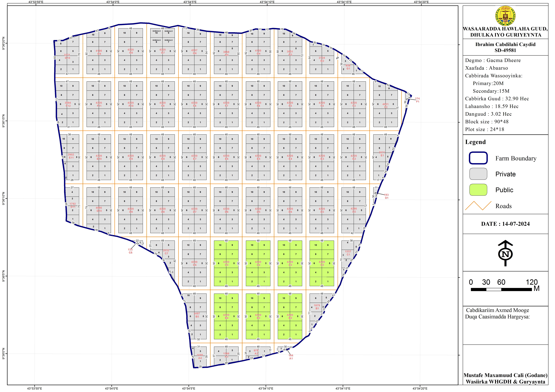Click the green public block "4320 C5"

click(226, 263)
